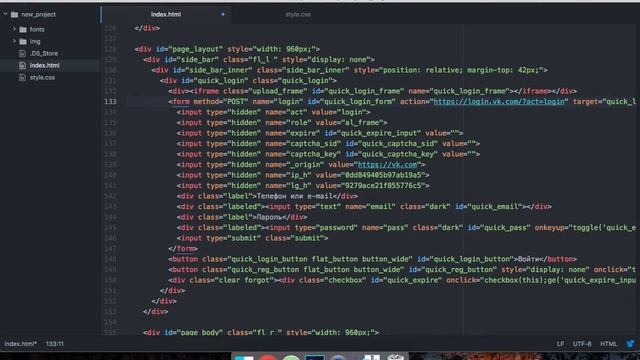Viewport: 640px width, 360px height.
Task: Click the label text 'Телефон или e-mail'
Action: (x=294, y=196)
